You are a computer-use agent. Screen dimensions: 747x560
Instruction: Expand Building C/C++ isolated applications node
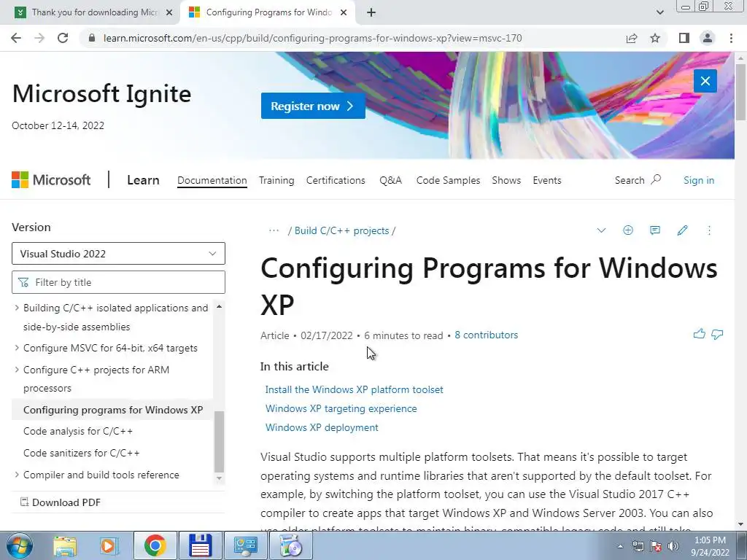(17, 308)
